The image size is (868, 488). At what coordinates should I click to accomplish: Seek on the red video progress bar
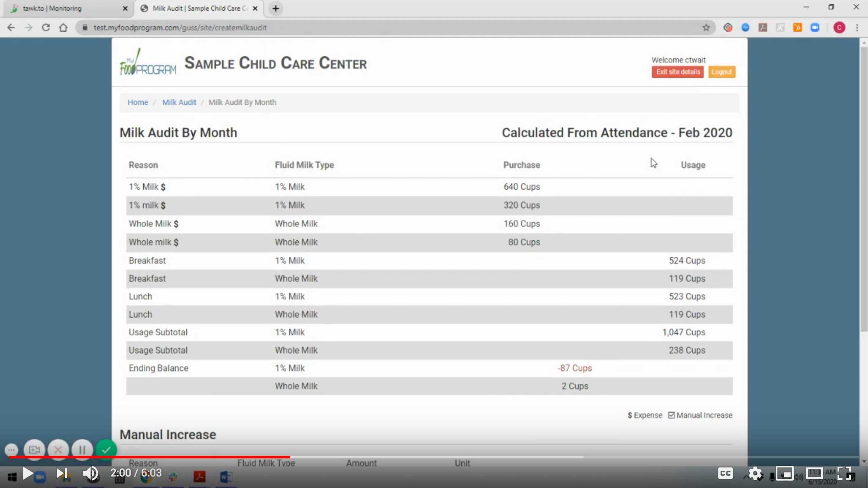click(149, 457)
